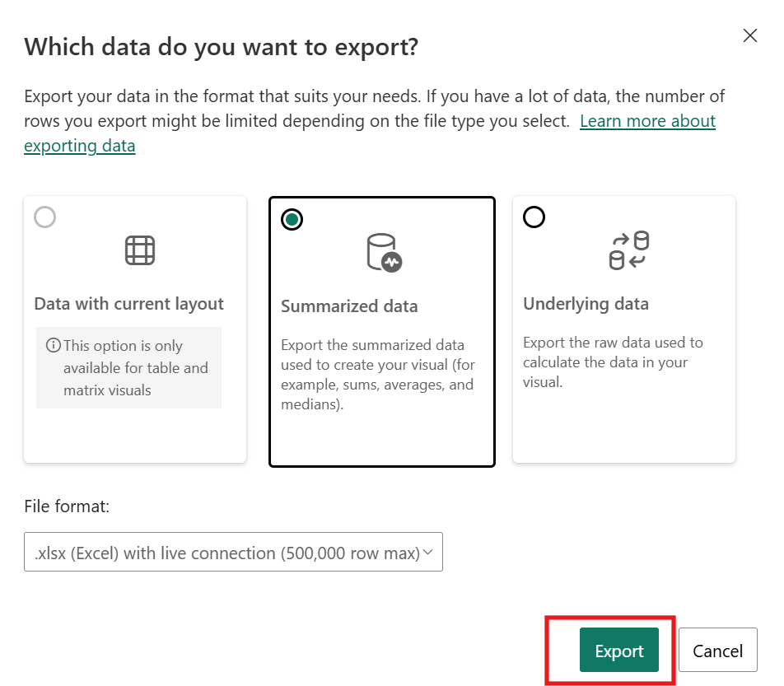Click the 'Export the summarized data' description
Viewport: 784px width, 686px height.
[378, 375]
